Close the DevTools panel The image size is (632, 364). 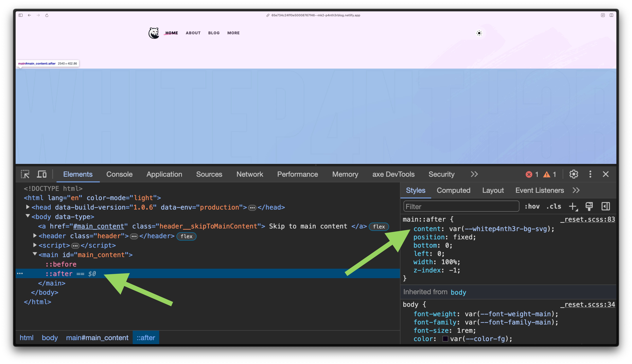[606, 174]
